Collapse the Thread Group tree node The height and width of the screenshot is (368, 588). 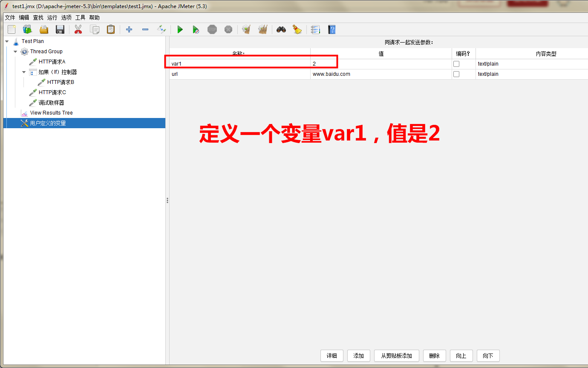click(x=15, y=51)
